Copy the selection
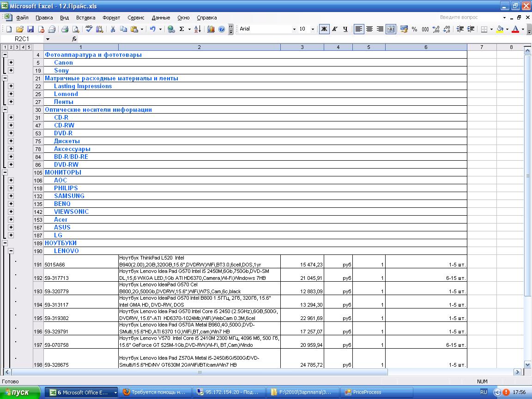 [x=123, y=29]
